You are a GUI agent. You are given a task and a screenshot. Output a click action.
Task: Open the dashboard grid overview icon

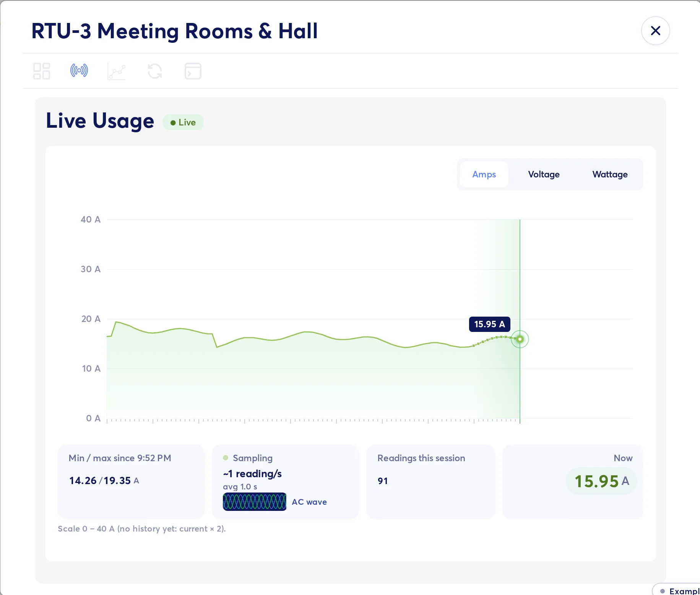coord(42,71)
